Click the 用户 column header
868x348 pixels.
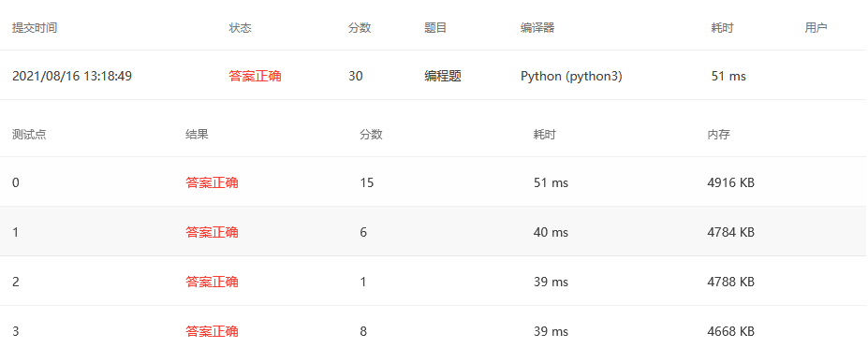click(x=816, y=28)
